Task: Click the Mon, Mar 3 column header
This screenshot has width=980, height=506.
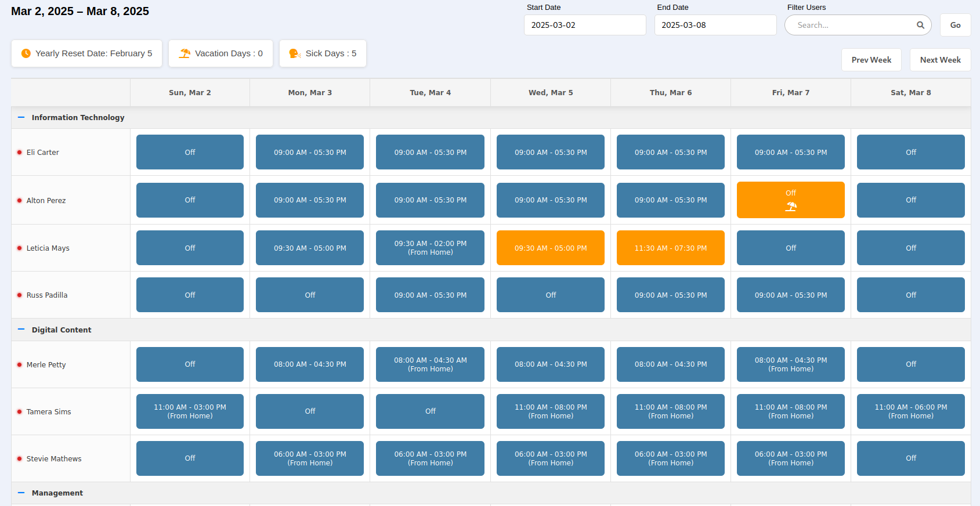Action: point(310,92)
